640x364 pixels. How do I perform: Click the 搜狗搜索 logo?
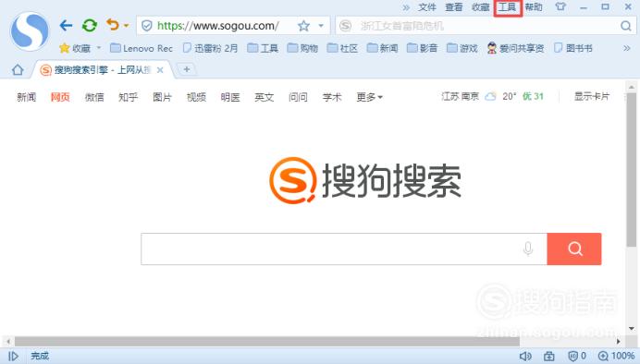point(365,180)
